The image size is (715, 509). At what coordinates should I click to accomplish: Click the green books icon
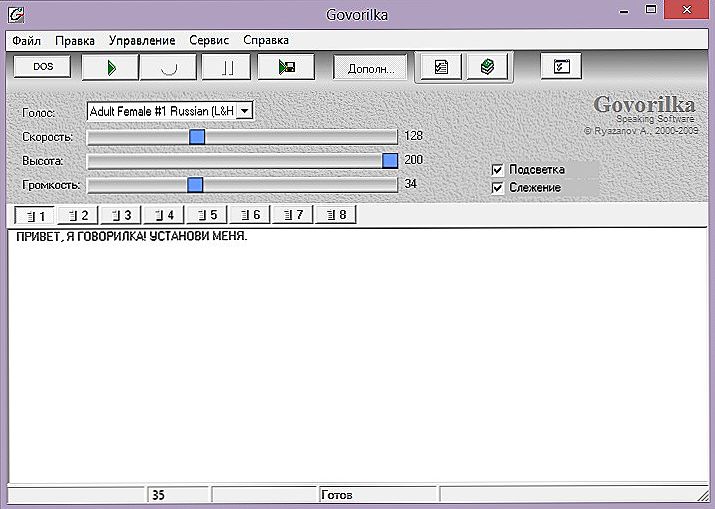(x=488, y=67)
